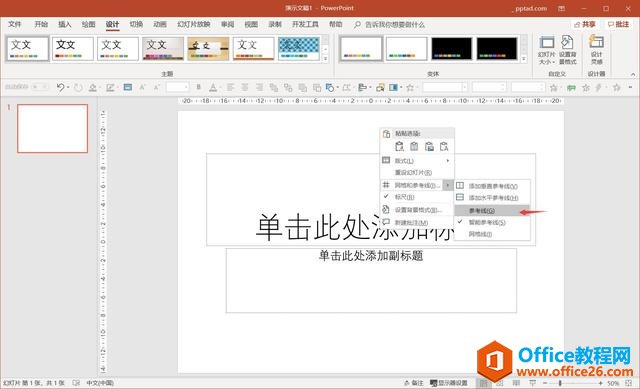
Task: Switch to the Insert (插入) ribbon tab
Action: tap(64, 24)
